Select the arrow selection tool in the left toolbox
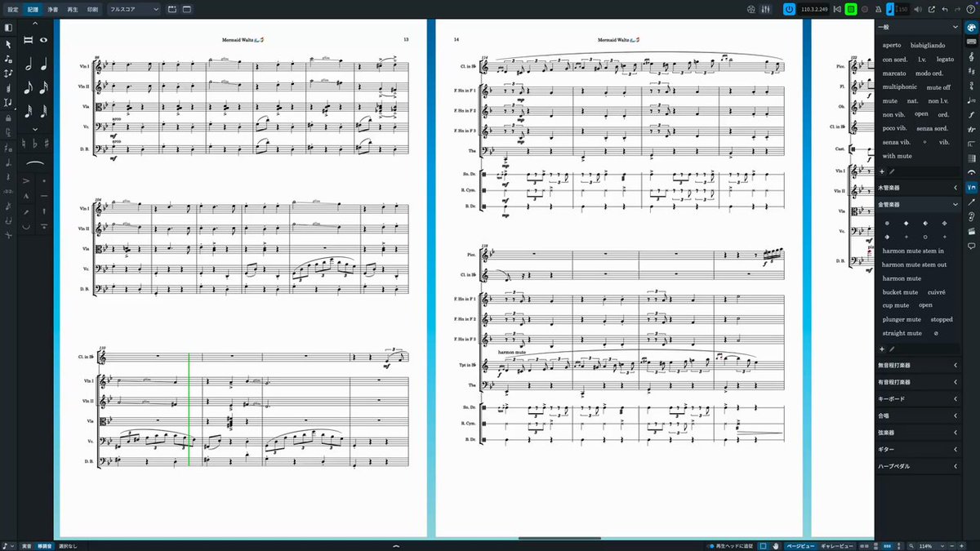This screenshot has width=980, height=551. [8, 45]
